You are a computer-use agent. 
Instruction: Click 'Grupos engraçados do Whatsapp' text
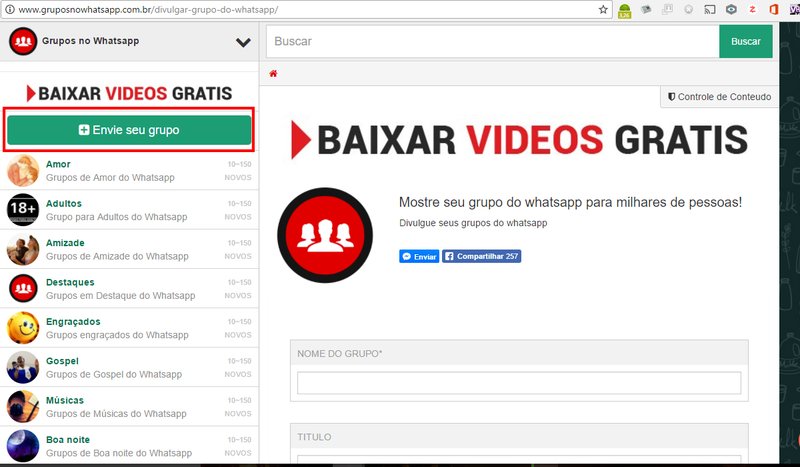click(117, 335)
